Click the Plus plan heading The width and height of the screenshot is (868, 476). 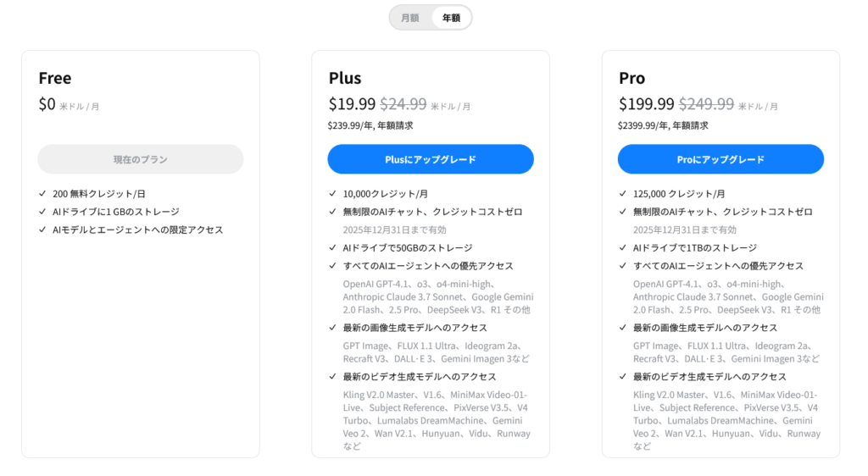[345, 78]
